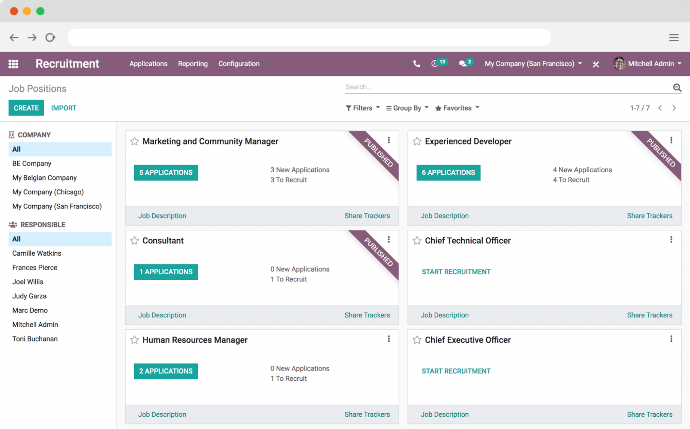Toggle favorite star on Consultant card
The width and height of the screenshot is (690, 429).
[134, 241]
